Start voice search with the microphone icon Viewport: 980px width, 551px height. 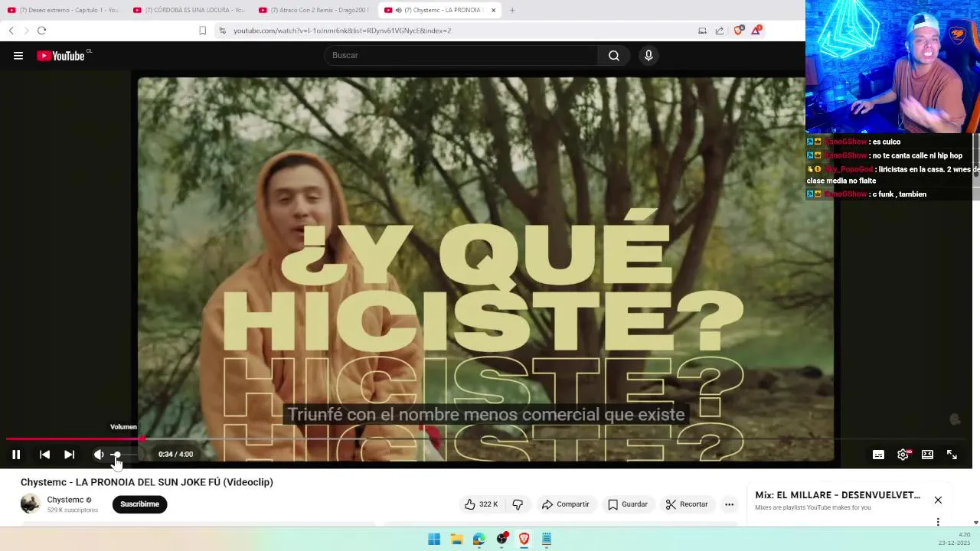click(x=648, y=55)
